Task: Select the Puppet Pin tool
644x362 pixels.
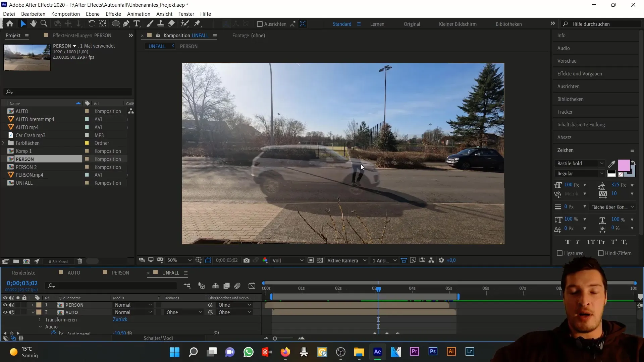Action: pyautogui.click(x=197, y=24)
